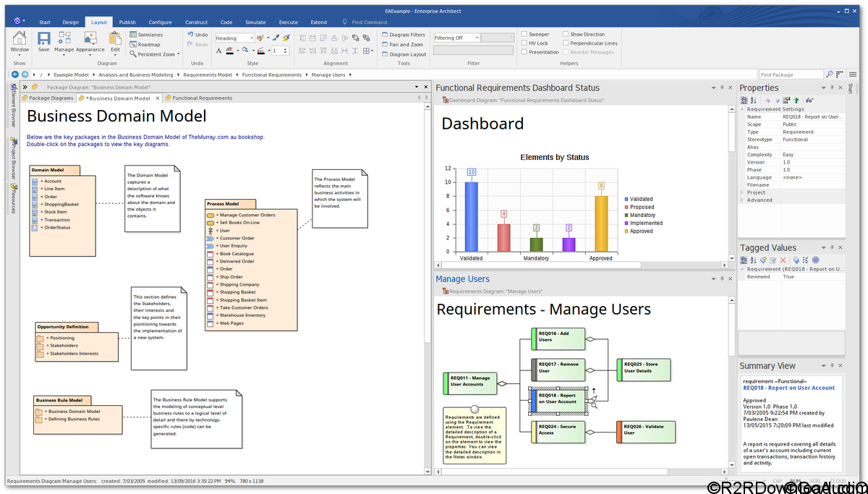Open the Appearance tool
The width and height of the screenshot is (868, 494).
[x=90, y=41]
